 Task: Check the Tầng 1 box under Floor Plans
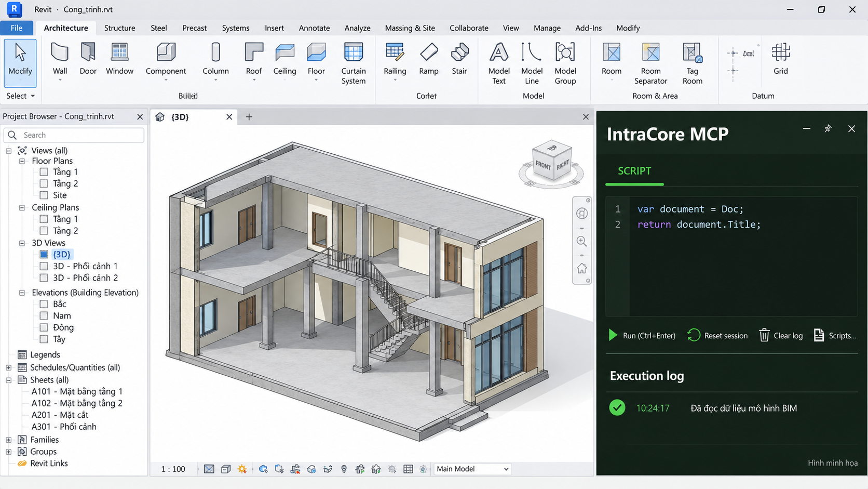coord(44,172)
